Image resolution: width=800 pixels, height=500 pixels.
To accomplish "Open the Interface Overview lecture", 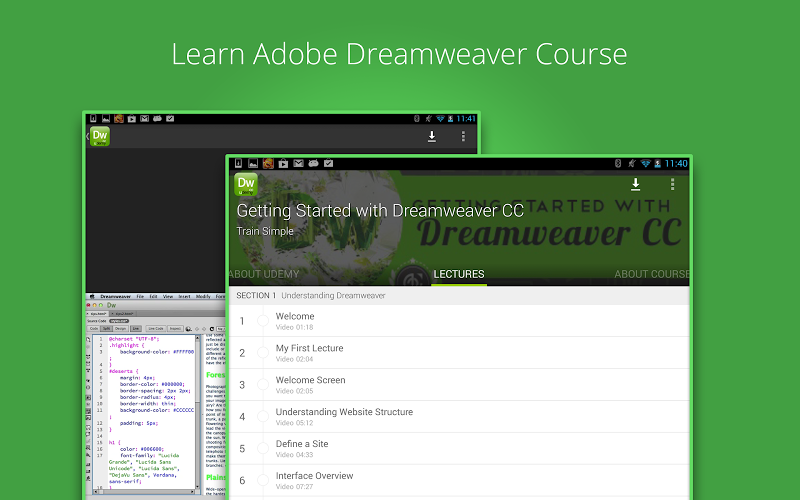I will click(x=459, y=480).
